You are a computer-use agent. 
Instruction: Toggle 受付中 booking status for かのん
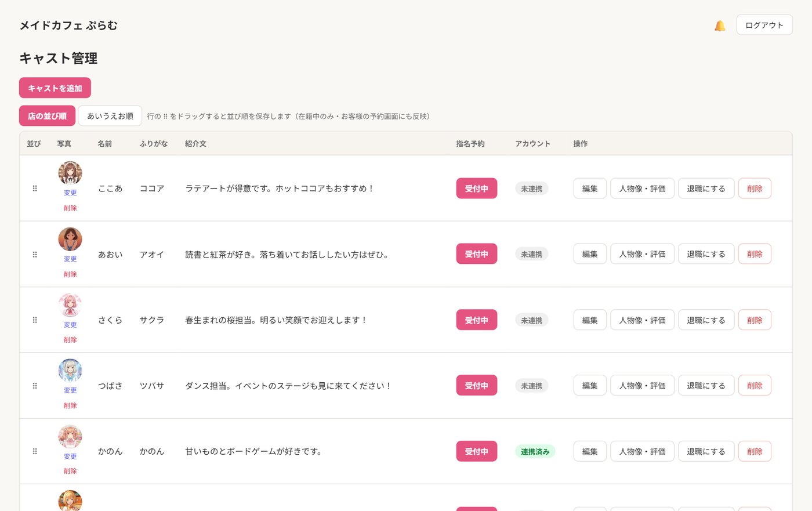pos(477,451)
